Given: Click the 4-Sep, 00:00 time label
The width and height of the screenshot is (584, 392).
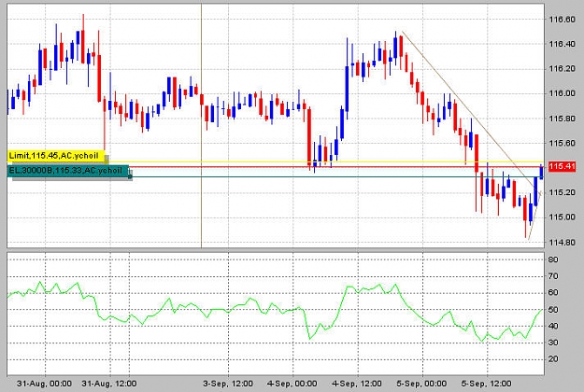Looking at the screenshot, I should 292,384.
